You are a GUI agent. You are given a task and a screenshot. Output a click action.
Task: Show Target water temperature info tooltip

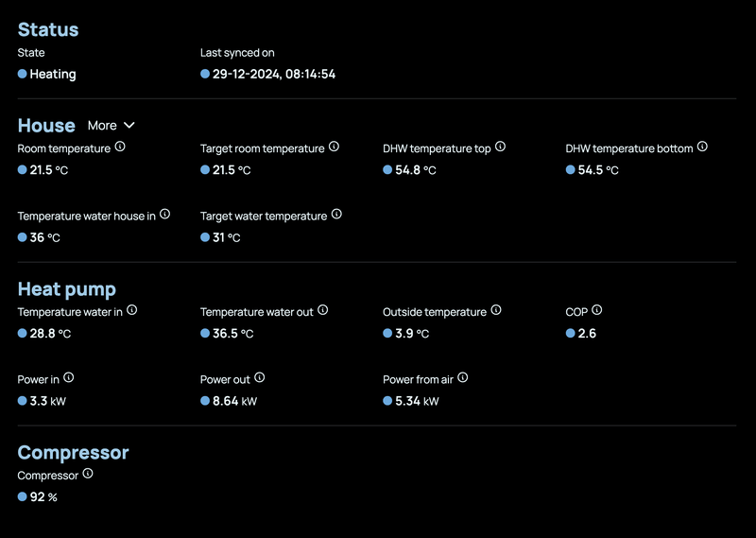336,215
